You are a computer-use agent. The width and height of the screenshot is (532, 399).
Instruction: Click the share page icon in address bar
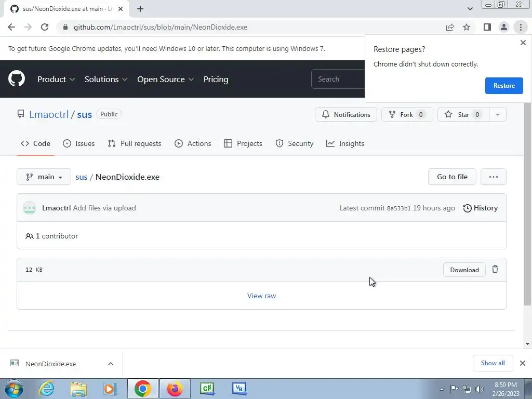(450, 27)
